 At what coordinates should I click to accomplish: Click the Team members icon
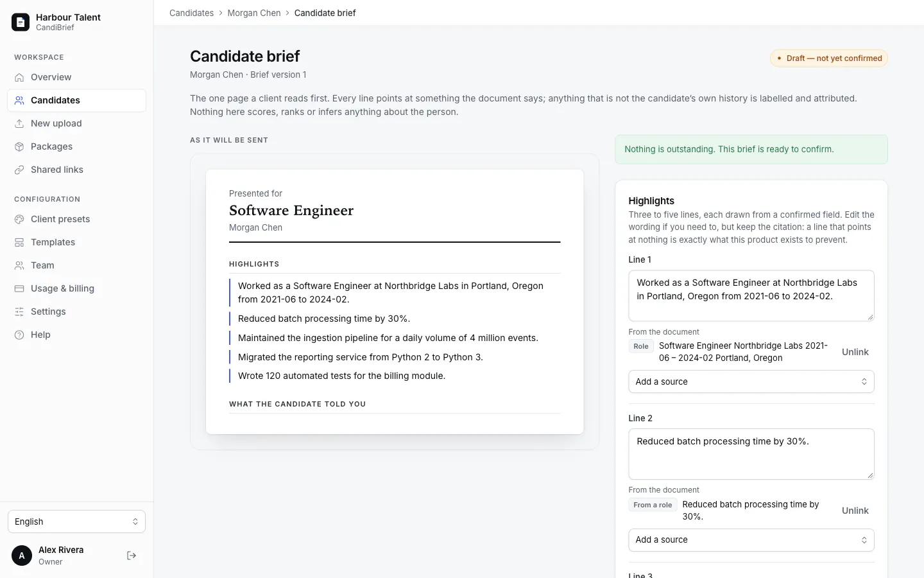(19, 265)
